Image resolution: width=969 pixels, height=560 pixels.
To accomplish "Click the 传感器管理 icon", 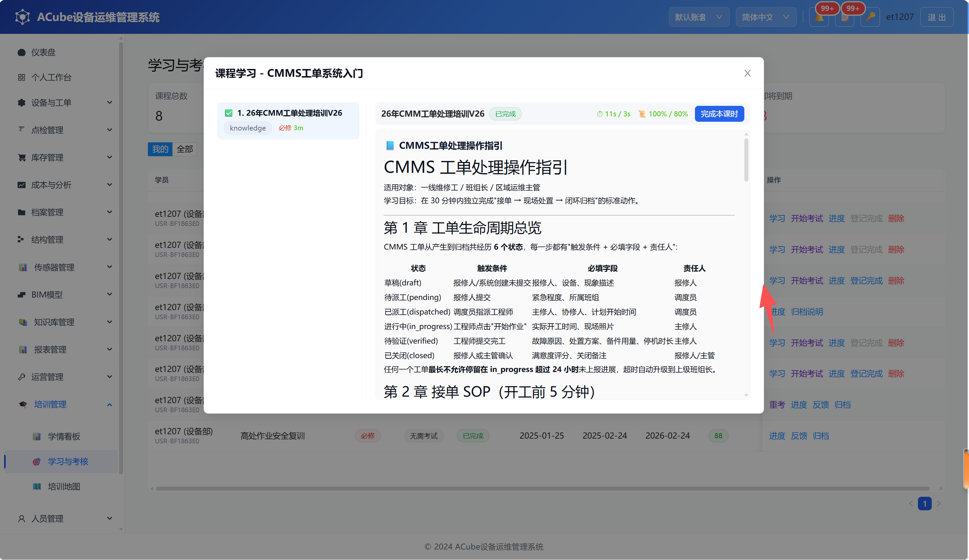I will pos(23,267).
